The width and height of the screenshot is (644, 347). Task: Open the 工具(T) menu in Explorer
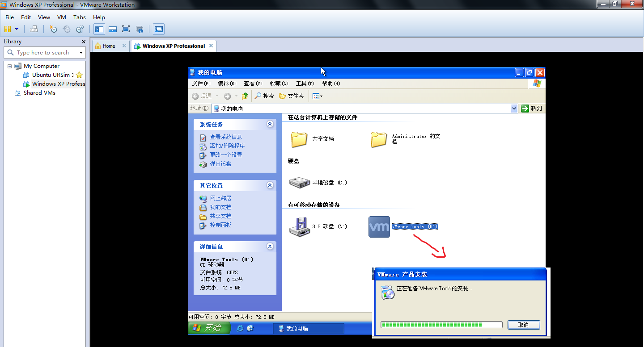(x=305, y=84)
